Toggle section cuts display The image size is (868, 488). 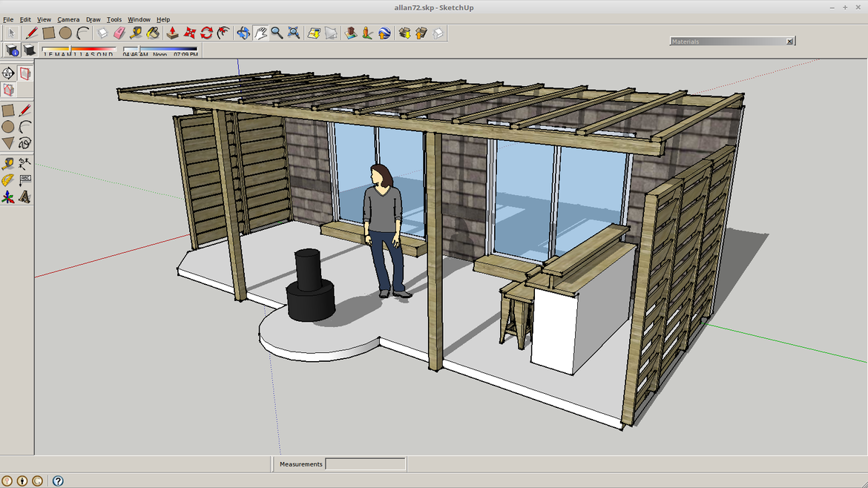[x=8, y=90]
